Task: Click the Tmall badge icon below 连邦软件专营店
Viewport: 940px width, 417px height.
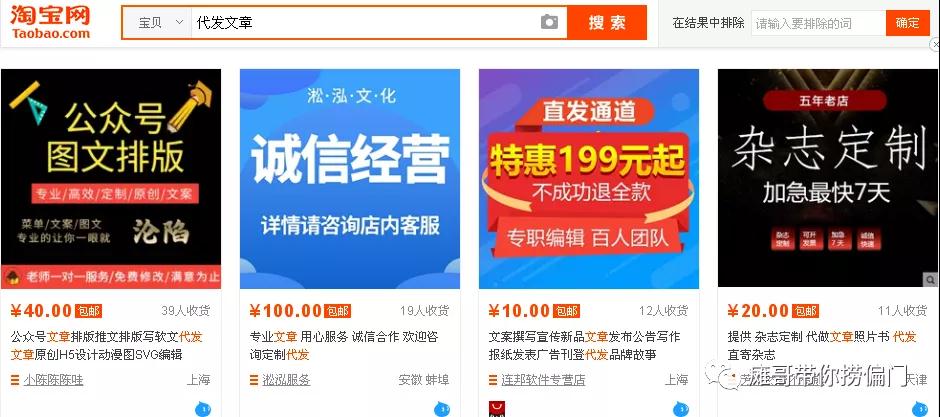Action: point(497,410)
